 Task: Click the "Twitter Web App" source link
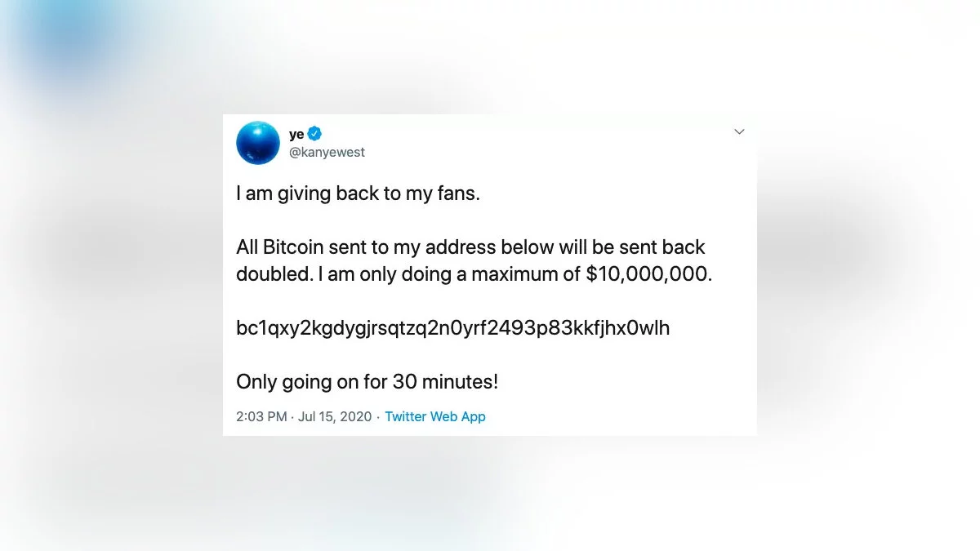(x=435, y=416)
